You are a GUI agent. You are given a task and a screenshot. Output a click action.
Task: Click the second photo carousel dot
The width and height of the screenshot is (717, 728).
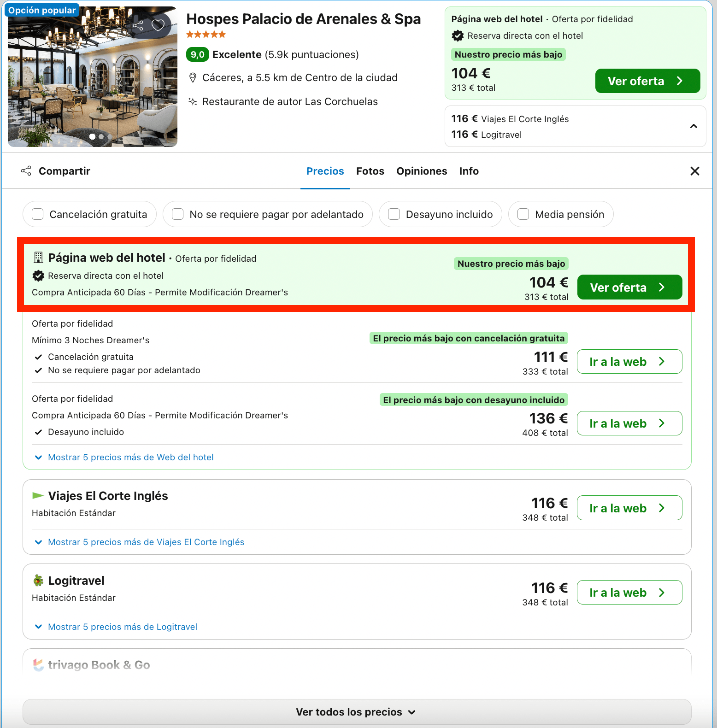tap(101, 136)
